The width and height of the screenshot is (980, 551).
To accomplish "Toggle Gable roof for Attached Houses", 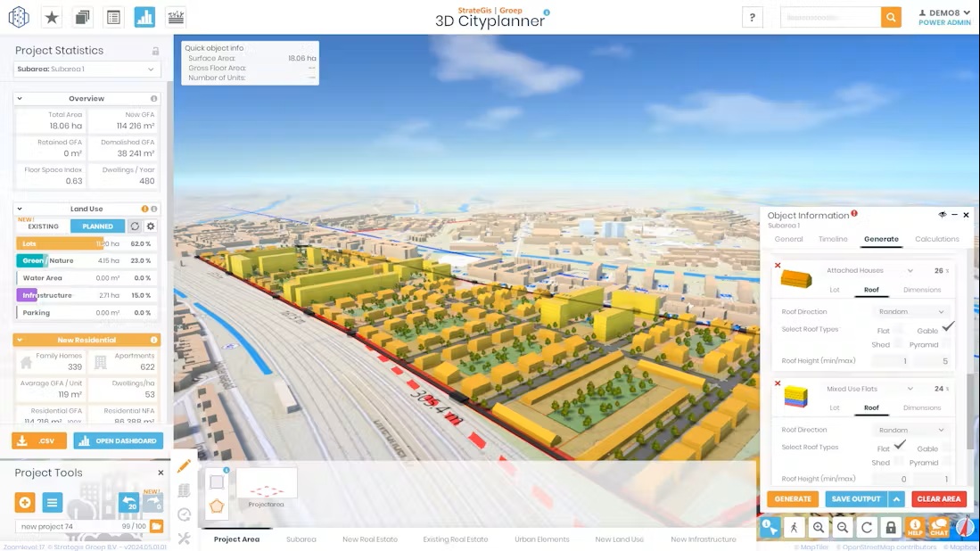I will click(x=947, y=327).
